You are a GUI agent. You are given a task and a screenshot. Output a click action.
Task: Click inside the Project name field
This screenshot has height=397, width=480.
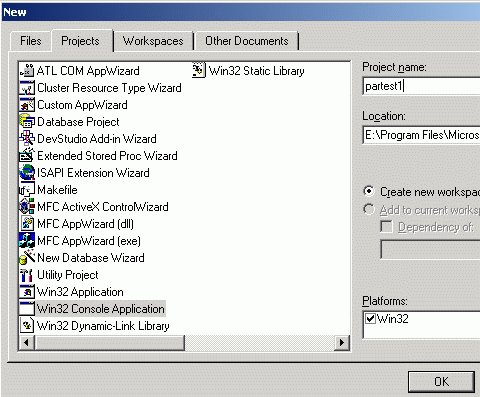(x=421, y=86)
